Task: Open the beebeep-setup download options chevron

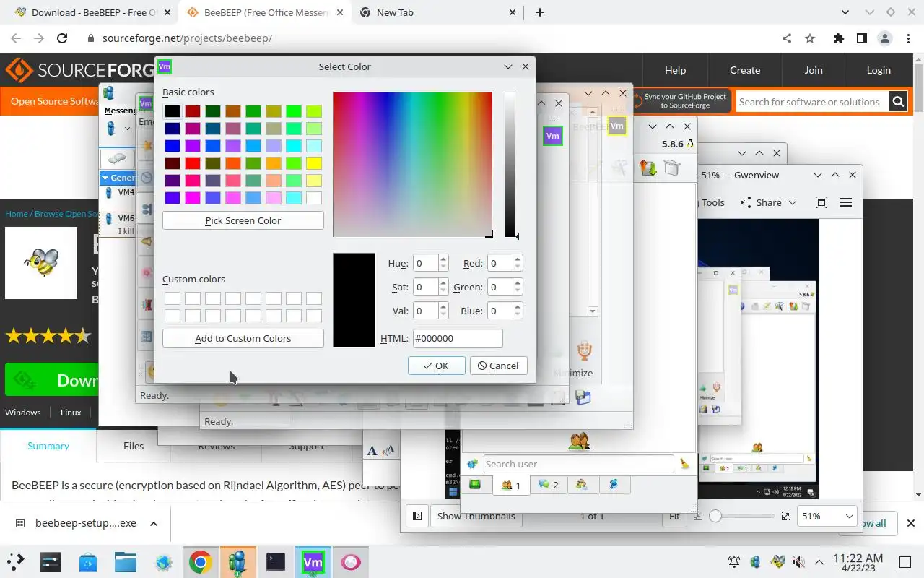Action: 153,523
